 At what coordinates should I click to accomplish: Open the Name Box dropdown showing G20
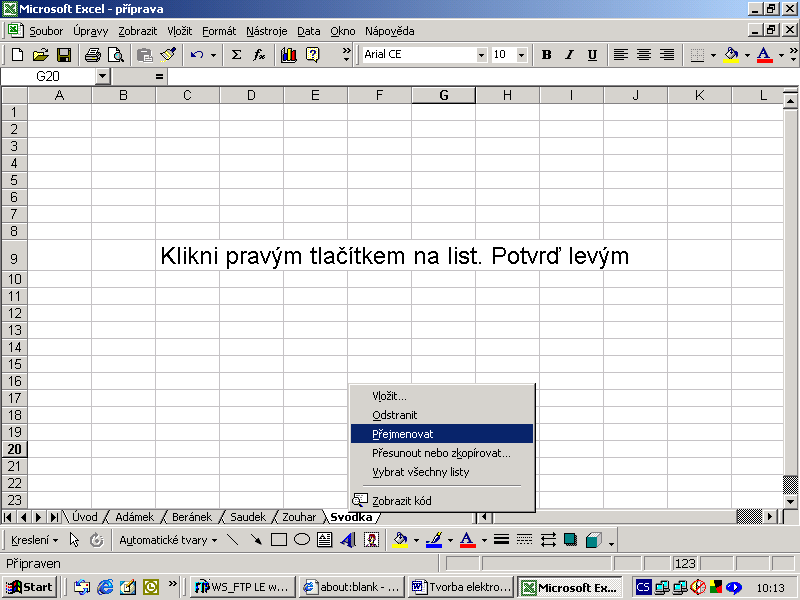[x=103, y=77]
